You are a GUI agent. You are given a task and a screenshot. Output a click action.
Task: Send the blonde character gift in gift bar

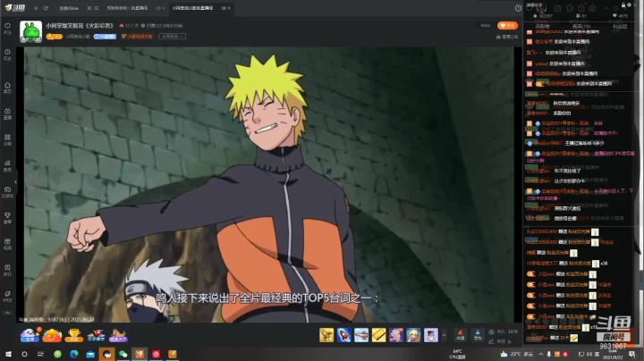pyautogui.click(x=413, y=335)
